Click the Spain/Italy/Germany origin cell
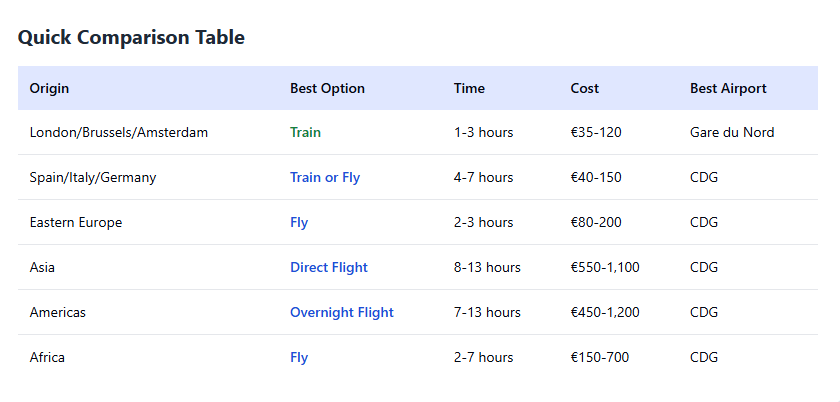Image resolution: width=840 pixels, height=402 pixels. click(x=93, y=177)
